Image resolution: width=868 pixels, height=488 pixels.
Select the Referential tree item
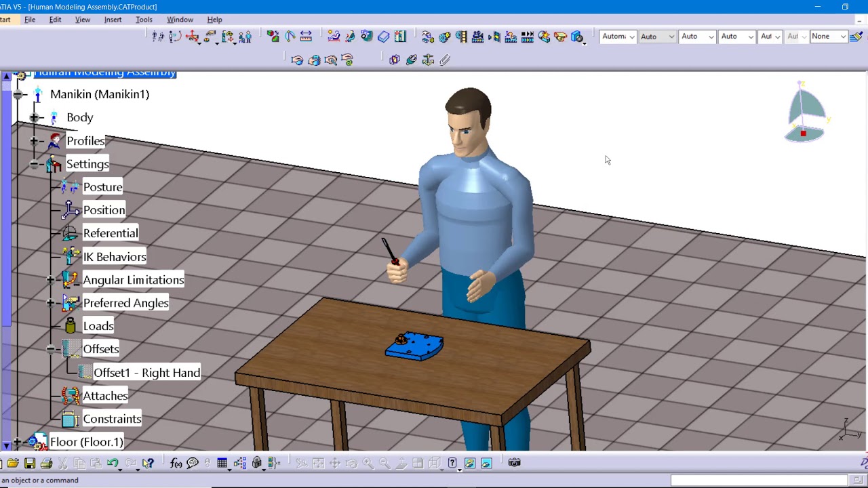[111, 233]
